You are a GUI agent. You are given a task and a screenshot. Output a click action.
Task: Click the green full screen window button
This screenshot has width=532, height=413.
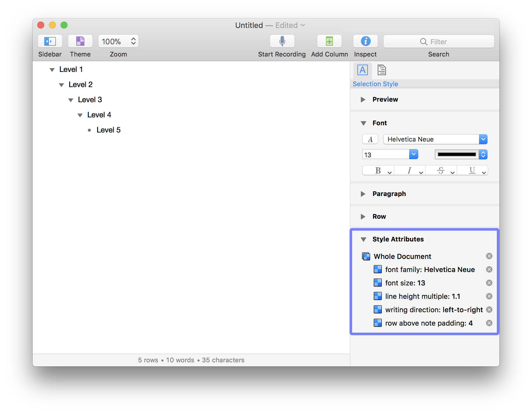[x=64, y=25]
